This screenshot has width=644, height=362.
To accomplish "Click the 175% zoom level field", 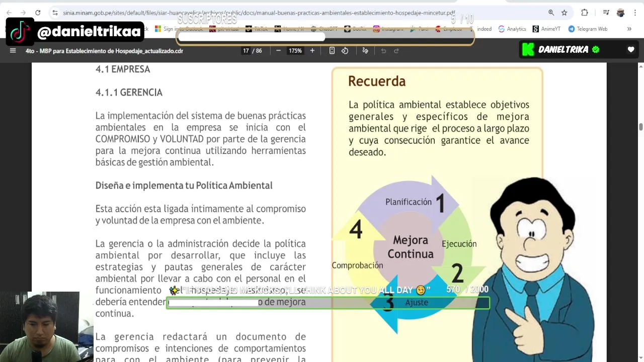I will (x=295, y=51).
